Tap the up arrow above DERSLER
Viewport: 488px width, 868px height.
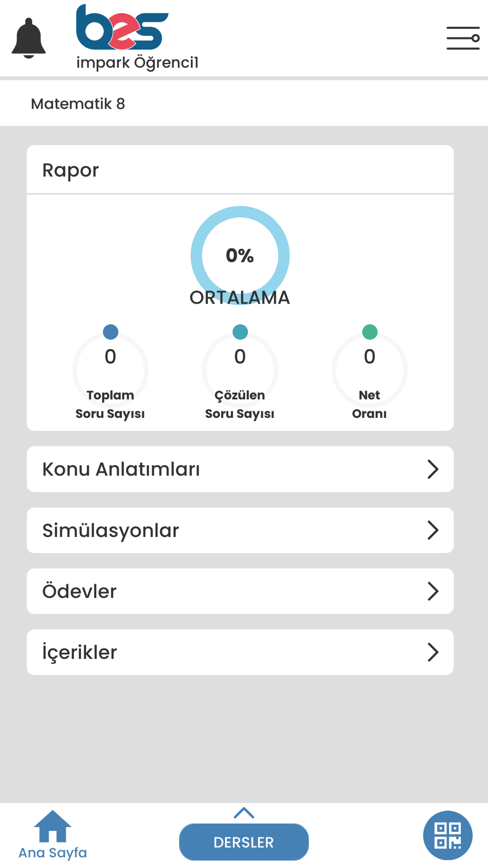click(x=244, y=813)
